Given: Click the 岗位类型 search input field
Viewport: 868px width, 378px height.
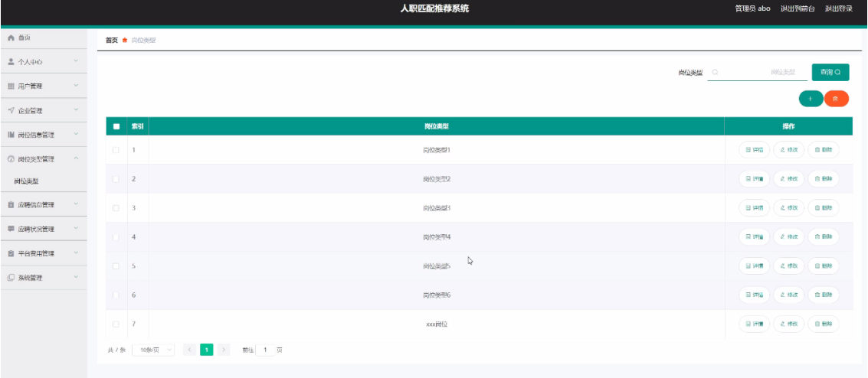Looking at the screenshot, I should click(757, 72).
